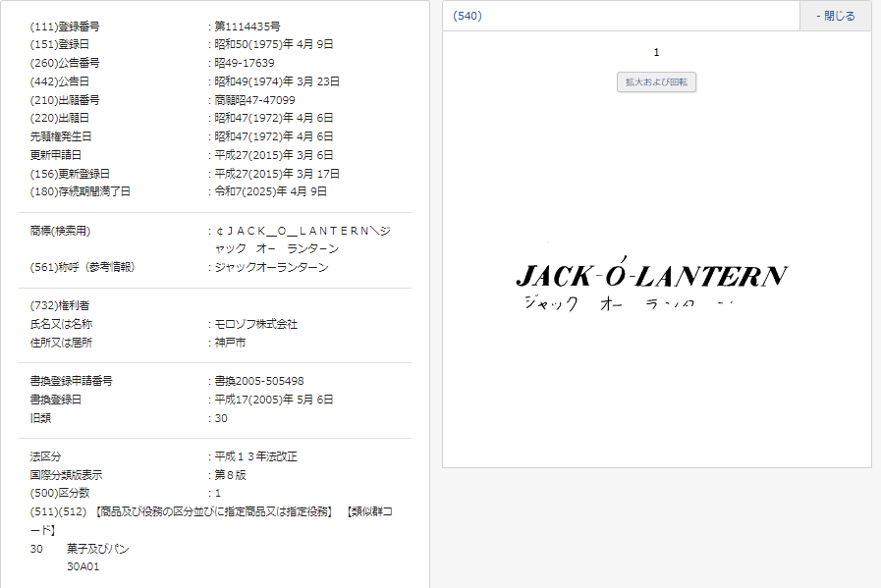Select old class value 30
This screenshot has height=588, width=881.
pos(221,418)
